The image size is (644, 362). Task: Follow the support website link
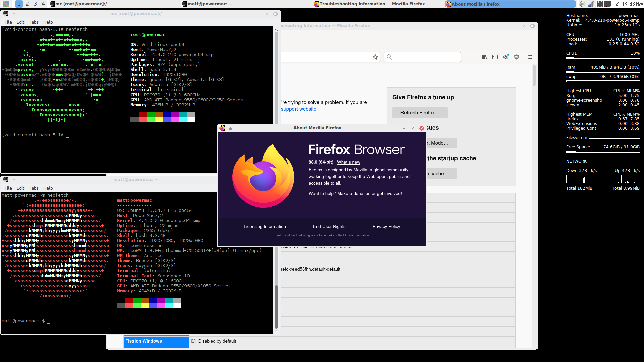(x=299, y=109)
